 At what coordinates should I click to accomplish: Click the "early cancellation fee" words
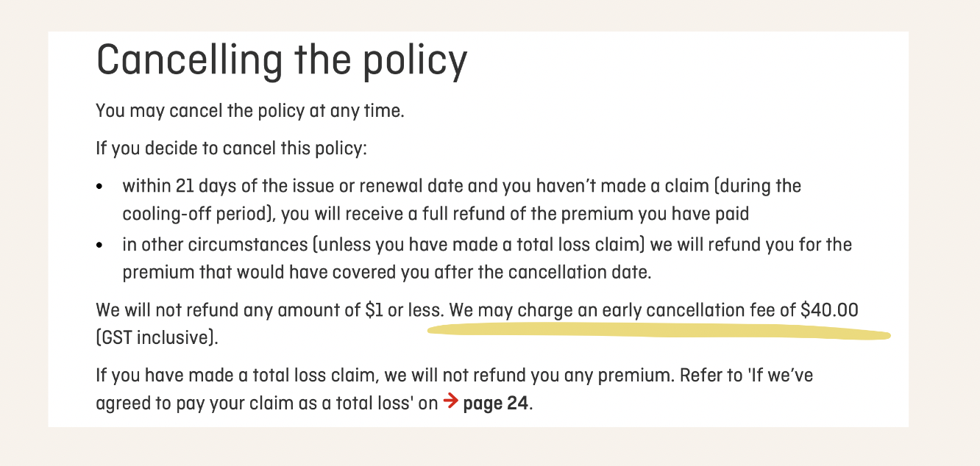689,310
